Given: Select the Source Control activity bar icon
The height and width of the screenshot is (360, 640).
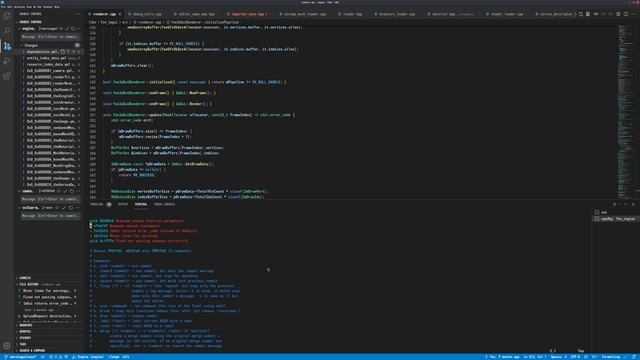Looking at the screenshot, I should (7, 46).
